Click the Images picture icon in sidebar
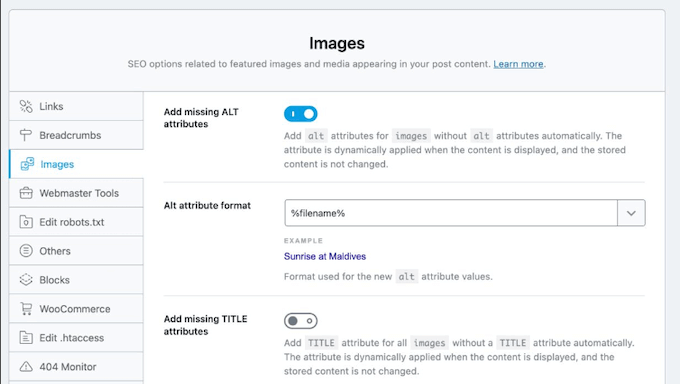 [x=27, y=164]
